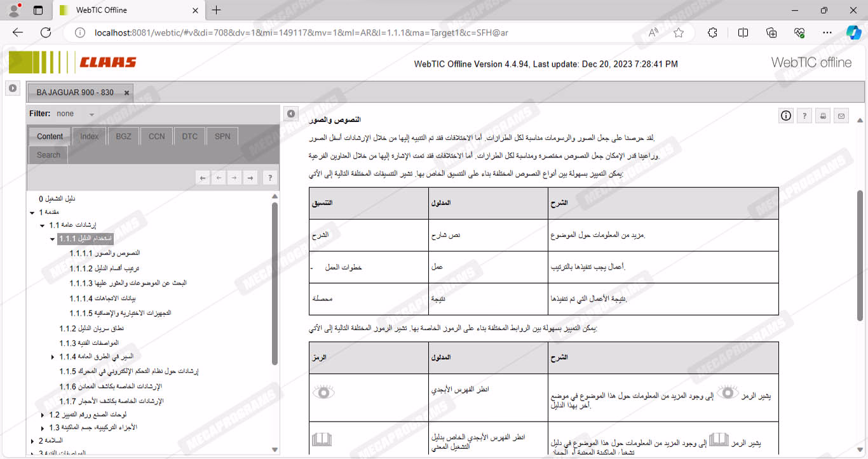Close the BA JAGUAR 900 - 830 tab
Screen dimensions: 868x459
tap(127, 93)
